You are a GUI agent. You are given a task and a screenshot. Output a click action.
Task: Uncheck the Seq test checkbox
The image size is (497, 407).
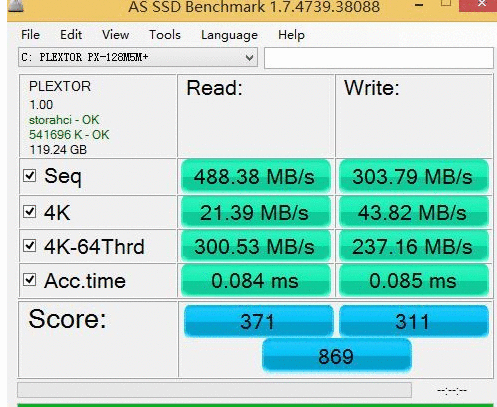(30, 175)
